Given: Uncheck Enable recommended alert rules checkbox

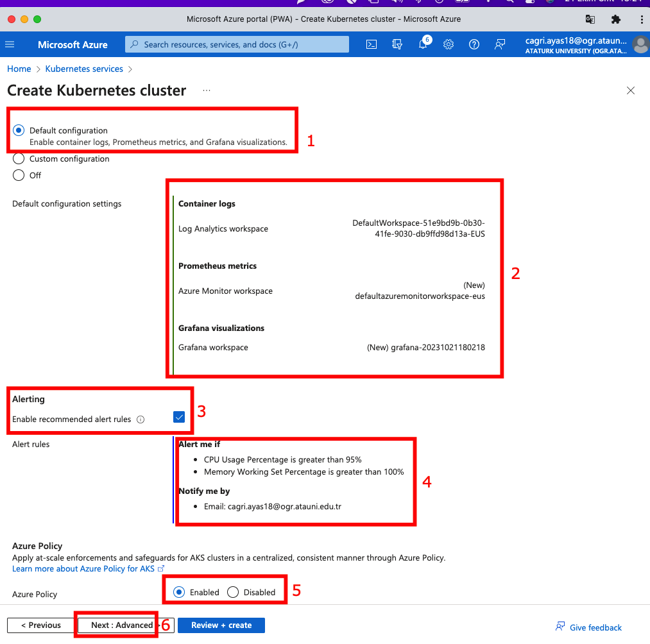Looking at the screenshot, I should pos(179,418).
